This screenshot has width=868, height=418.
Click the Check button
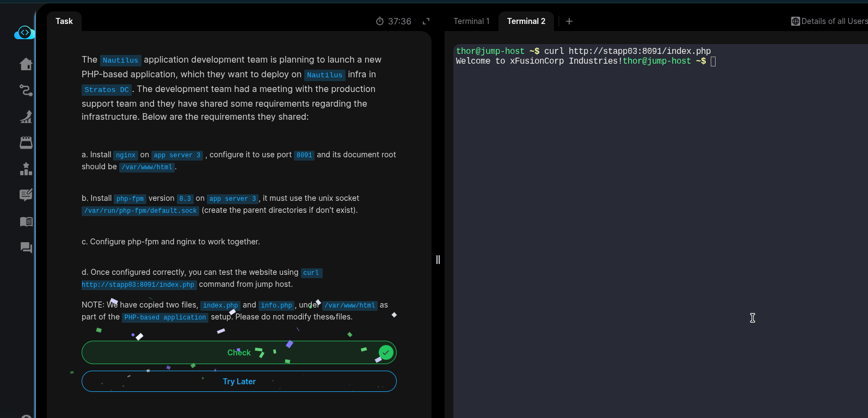point(239,353)
